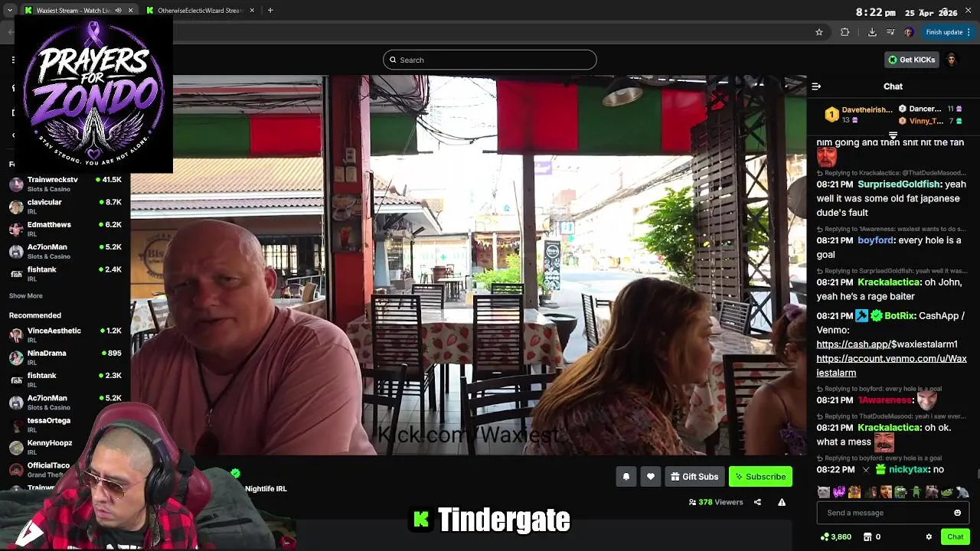The height and width of the screenshot is (551, 980).
Task: Collapse the gift leaderboard with the handle arrow
Action: point(893,135)
